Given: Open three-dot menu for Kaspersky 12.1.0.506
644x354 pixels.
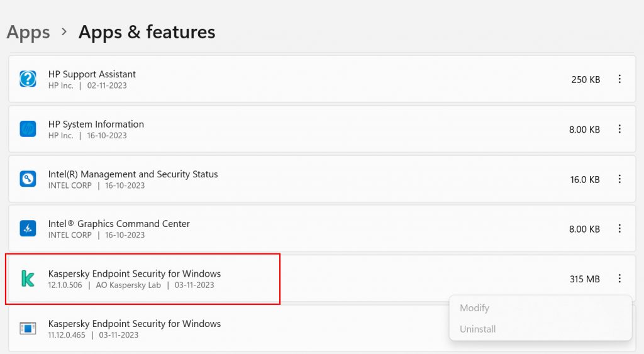Looking at the screenshot, I should 619,279.
